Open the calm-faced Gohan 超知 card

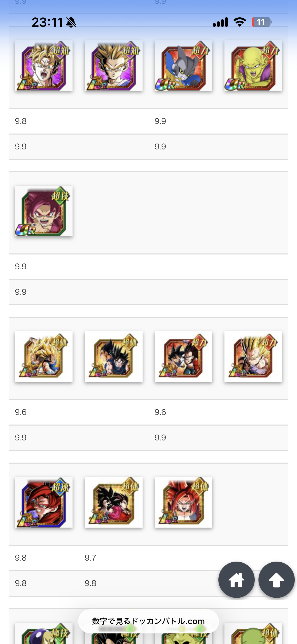pyautogui.click(x=114, y=66)
